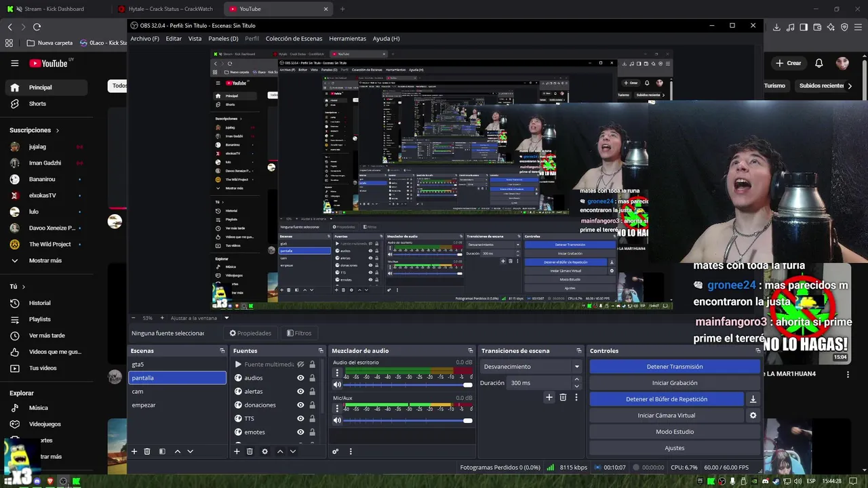Open source properties gear in Fuentes toolbar
Viewport: 868px width, 488px height.
[264, 451]
